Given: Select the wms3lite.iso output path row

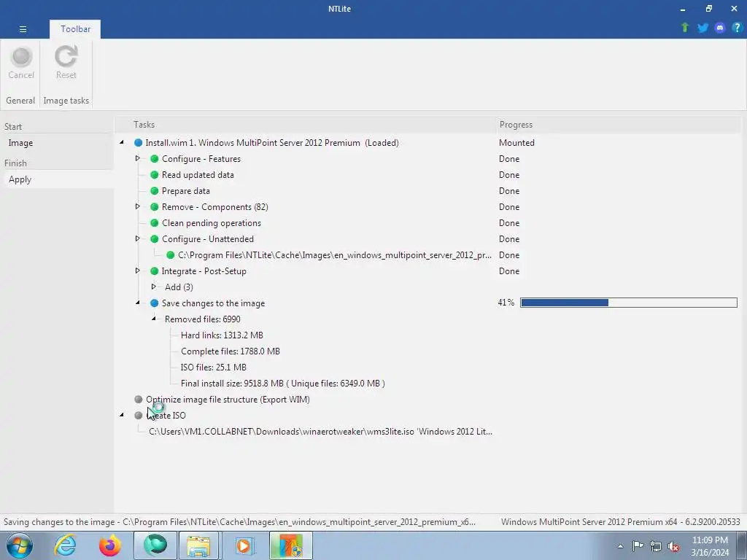Looking at the screenshot, I should pos(320,432).
